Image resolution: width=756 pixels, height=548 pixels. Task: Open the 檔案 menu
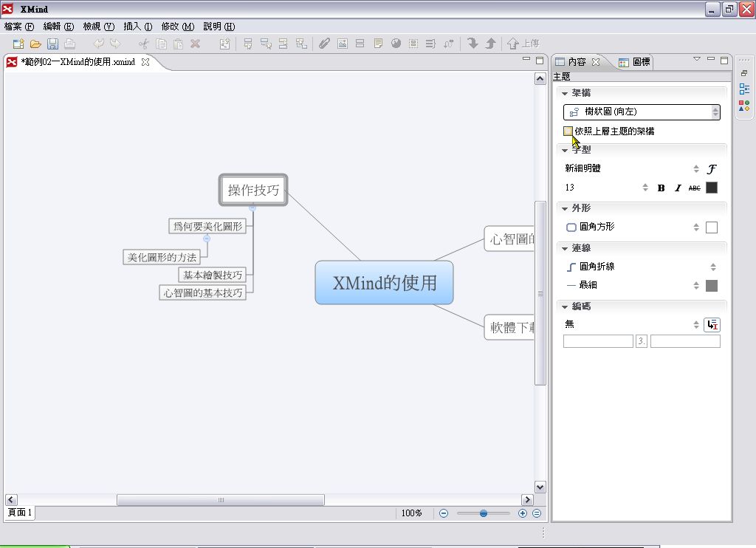tap(19, 27)
